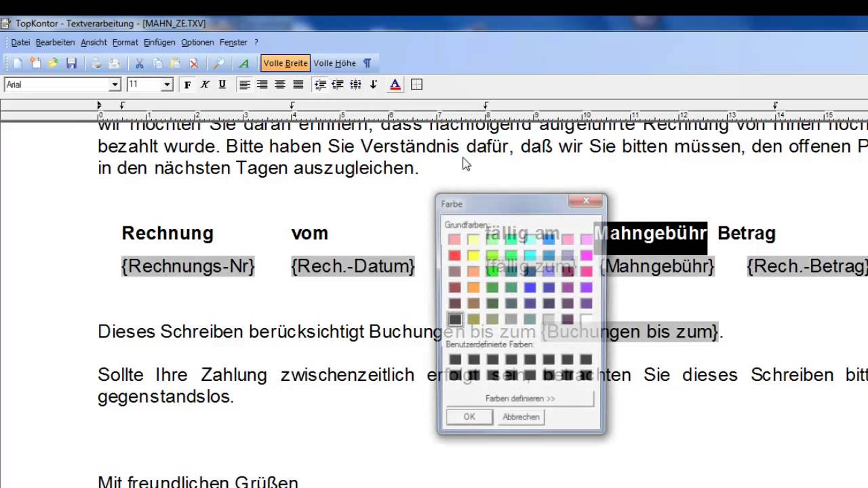868x488 pixels.
Task: Open the ? help menu
Action: pyautogui.click(x=256, y=42)
